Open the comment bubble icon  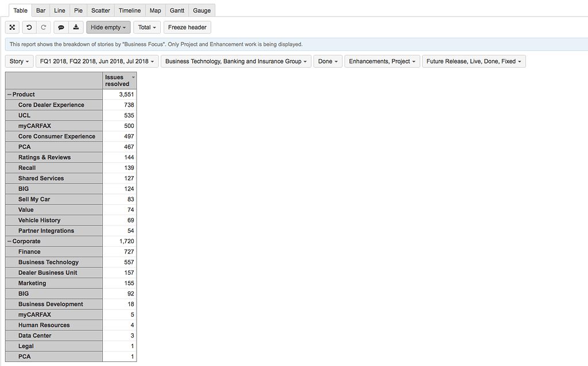(61, 27)
